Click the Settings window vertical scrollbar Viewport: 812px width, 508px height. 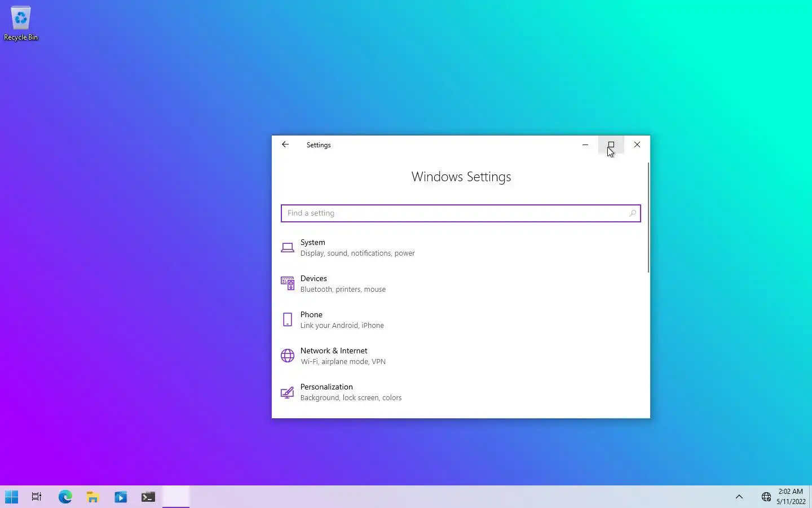pos(648,217)
